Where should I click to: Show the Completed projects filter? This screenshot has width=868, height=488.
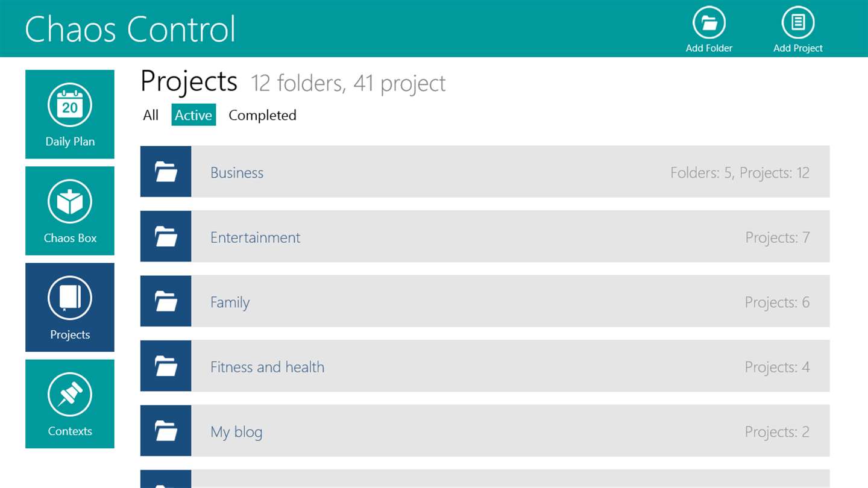(x=262, y=115)
